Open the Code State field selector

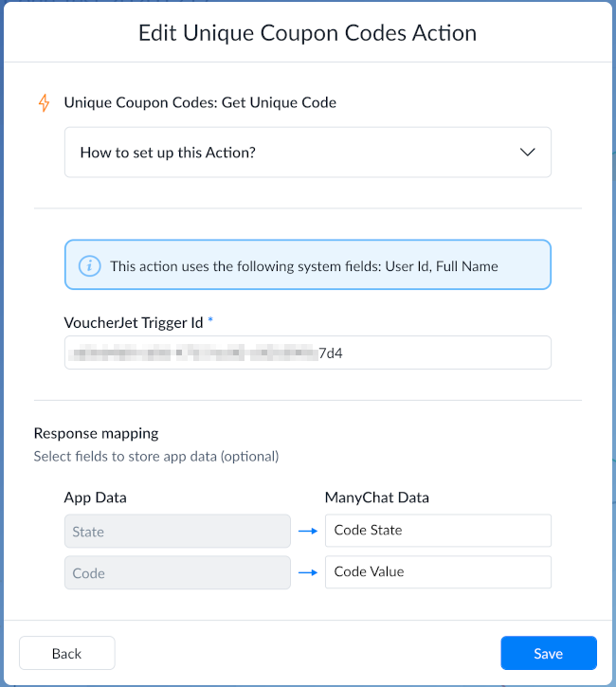[438, 531]
